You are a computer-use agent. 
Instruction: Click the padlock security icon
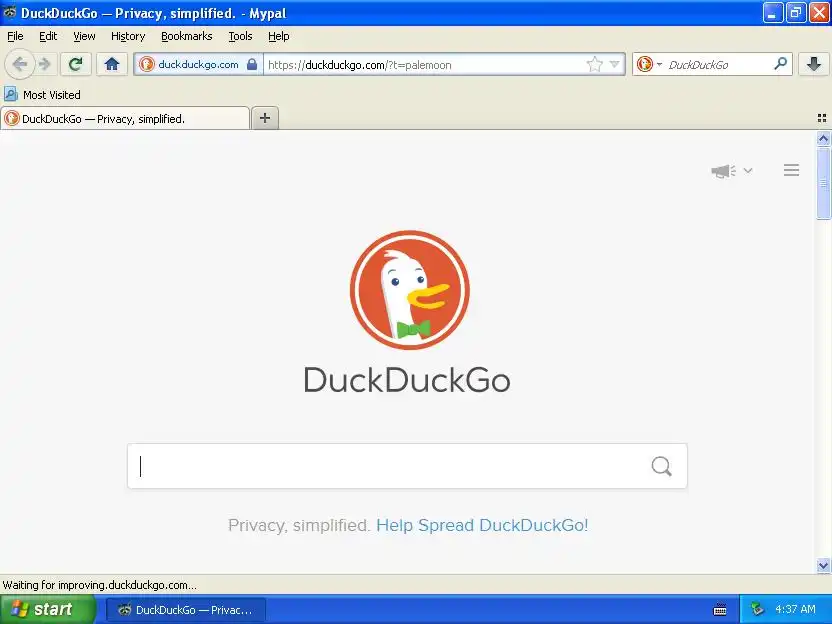(252, 64)
